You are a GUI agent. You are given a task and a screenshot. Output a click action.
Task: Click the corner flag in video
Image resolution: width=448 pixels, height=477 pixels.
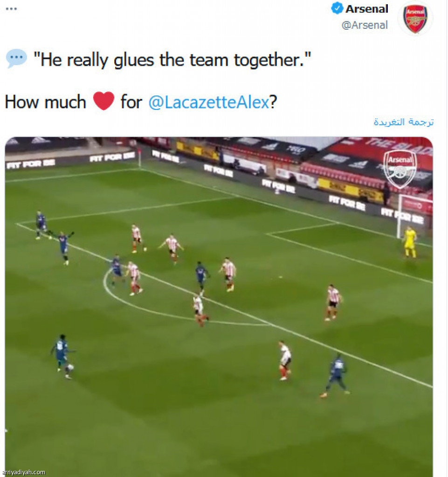point(140,157)
